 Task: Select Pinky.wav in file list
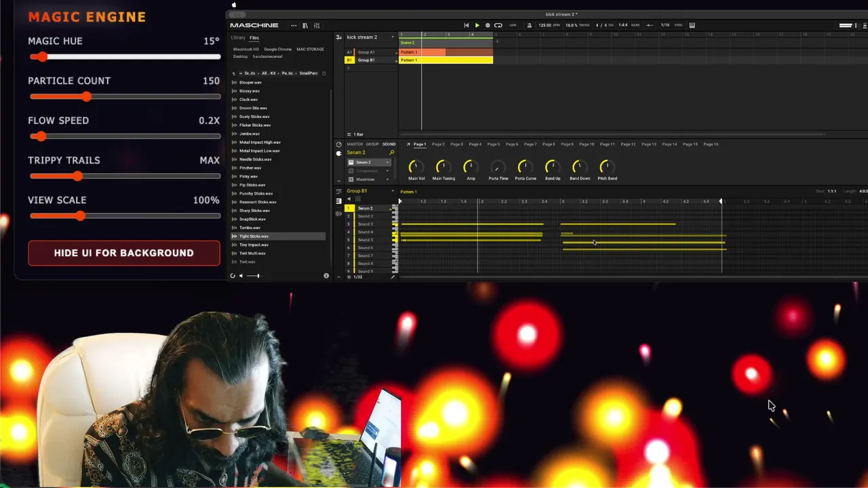[278, 176]
